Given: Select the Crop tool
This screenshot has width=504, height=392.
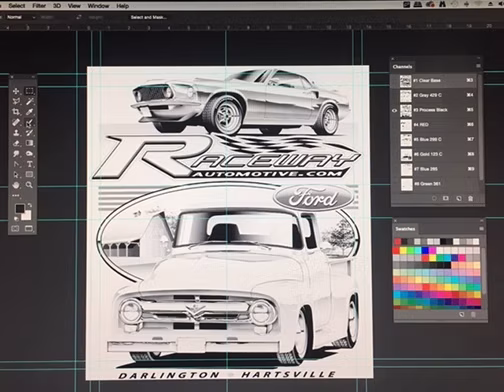Looking at the screenshot, I should [x=16, y=112].
